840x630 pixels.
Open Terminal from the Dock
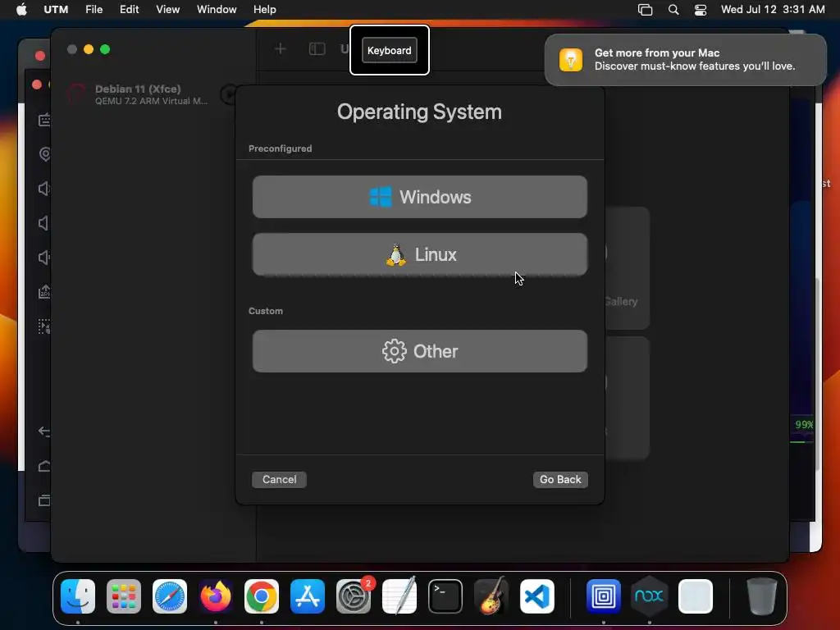[x=445, y=596]
